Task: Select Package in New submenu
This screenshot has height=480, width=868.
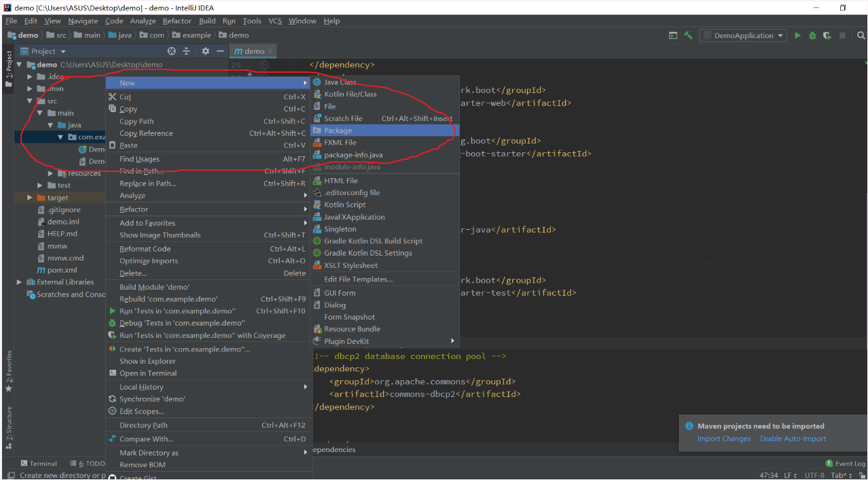Action: point(384,131)
